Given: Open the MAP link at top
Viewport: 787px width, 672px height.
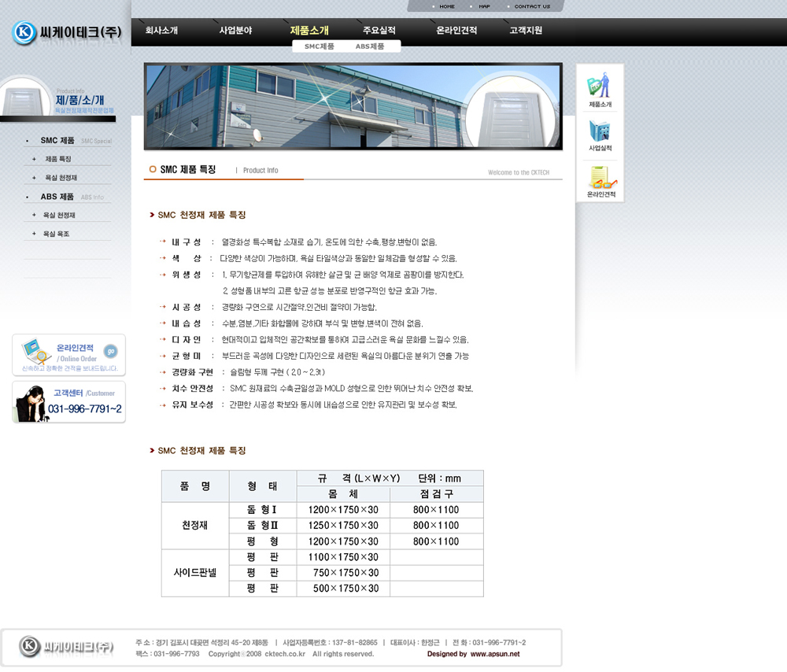Looking at the screenshot, I should coord(484,6).
